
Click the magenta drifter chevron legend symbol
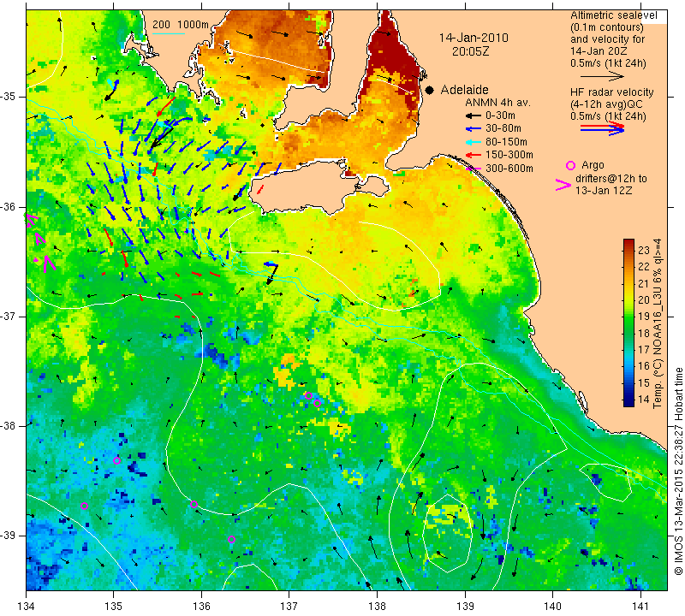(563, 185)
